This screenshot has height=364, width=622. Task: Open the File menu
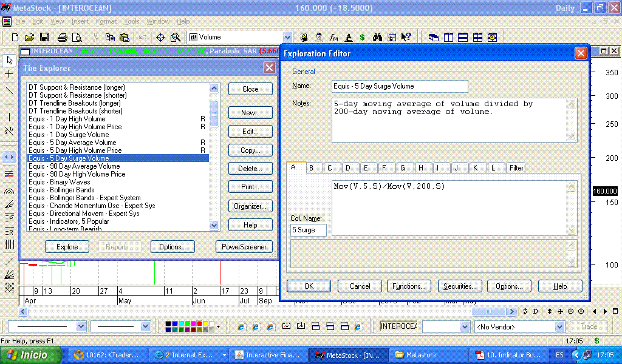tap(20, 21)
